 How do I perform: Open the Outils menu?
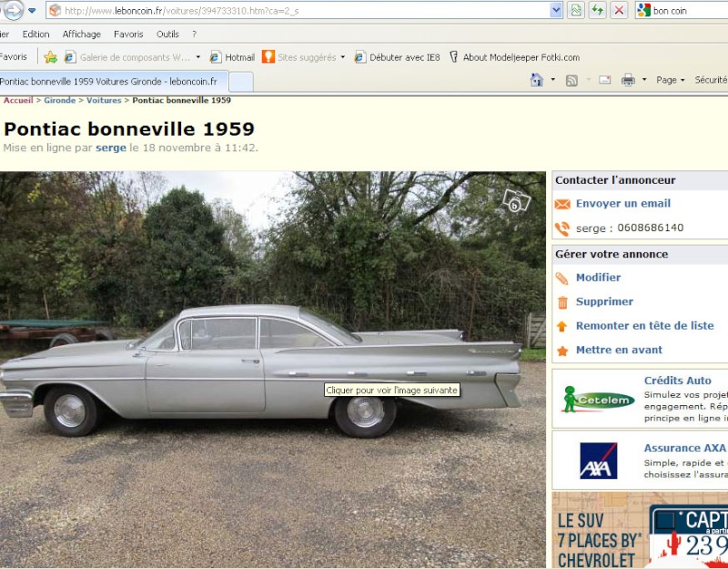click(x=167, y=34)
